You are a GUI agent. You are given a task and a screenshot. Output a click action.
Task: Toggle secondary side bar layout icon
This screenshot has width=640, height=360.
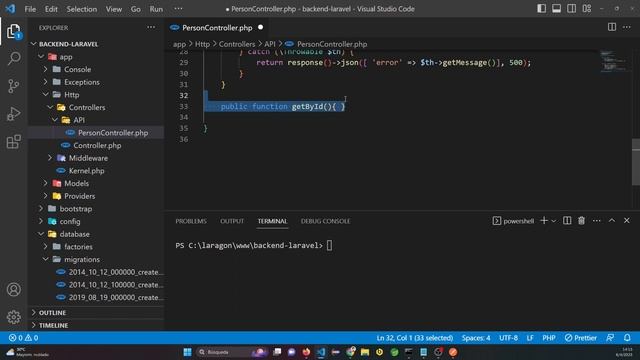point(571,9)
